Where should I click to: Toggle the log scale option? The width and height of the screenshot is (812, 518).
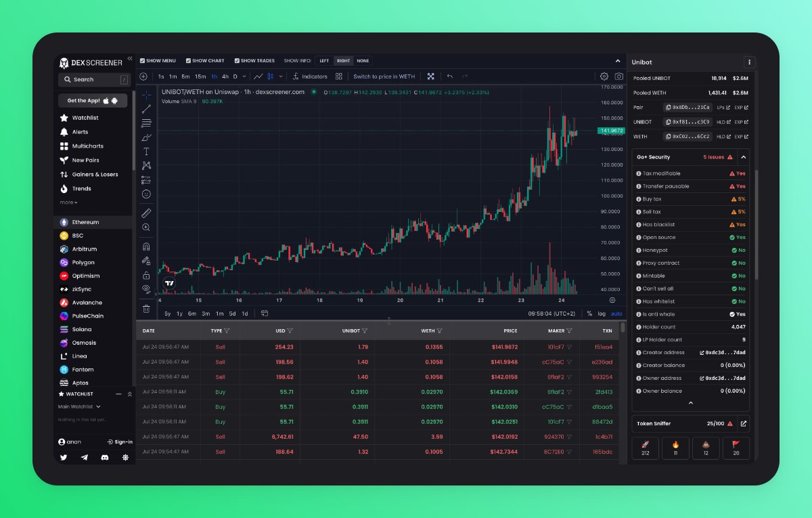[x=602, y=314]
